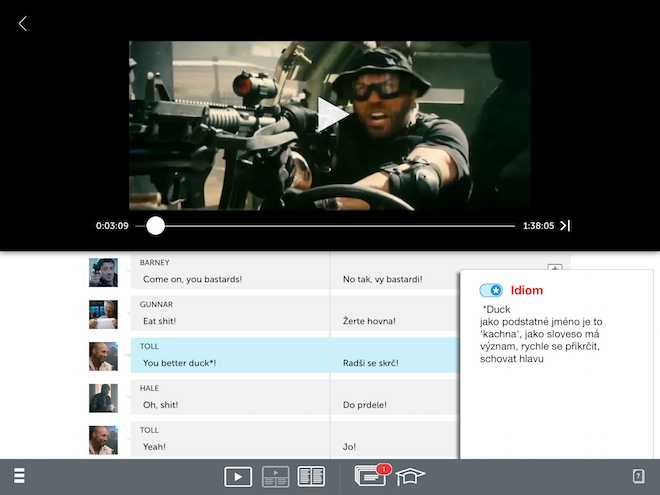
Task: Click the translation 'Jo!'
Action: (349, 447)
